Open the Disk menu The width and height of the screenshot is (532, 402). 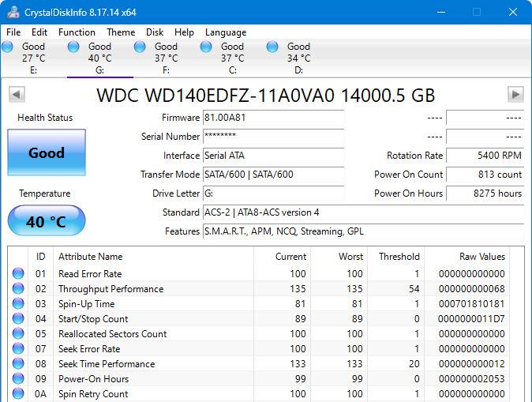[155, 32]
